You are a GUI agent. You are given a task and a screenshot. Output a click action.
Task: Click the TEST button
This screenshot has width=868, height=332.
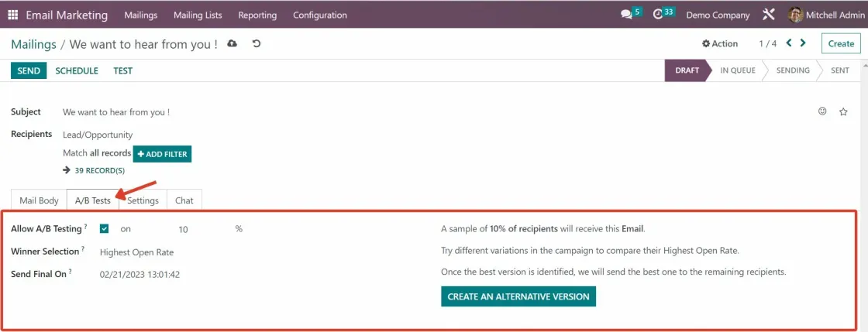(x=123, y=70)
